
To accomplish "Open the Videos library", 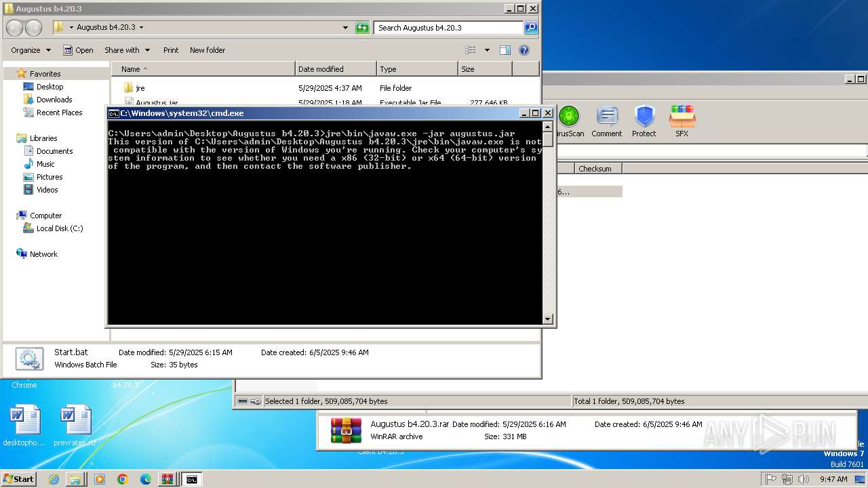I will [47, 190].
